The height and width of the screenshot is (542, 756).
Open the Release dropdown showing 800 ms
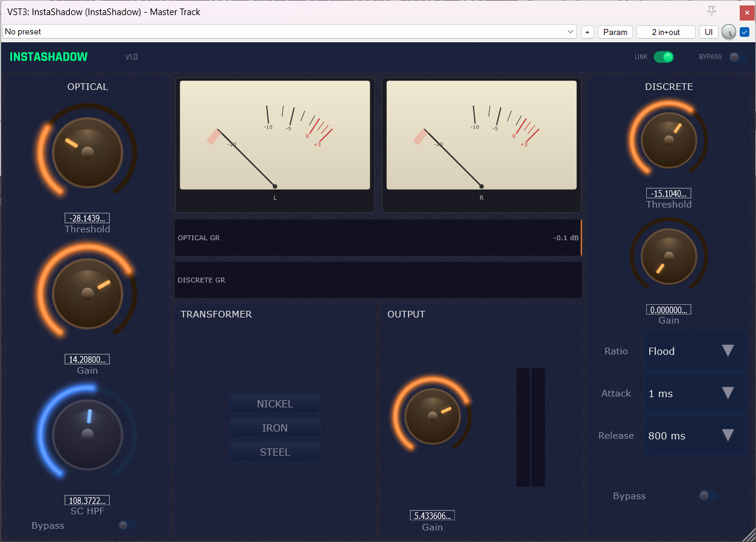coord(694,435)
